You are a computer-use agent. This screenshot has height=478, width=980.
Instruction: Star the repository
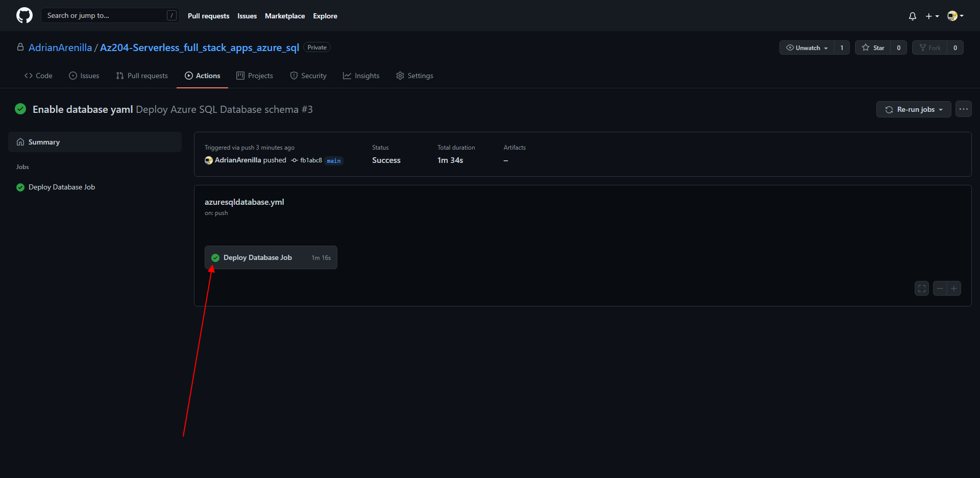[873, 47]
